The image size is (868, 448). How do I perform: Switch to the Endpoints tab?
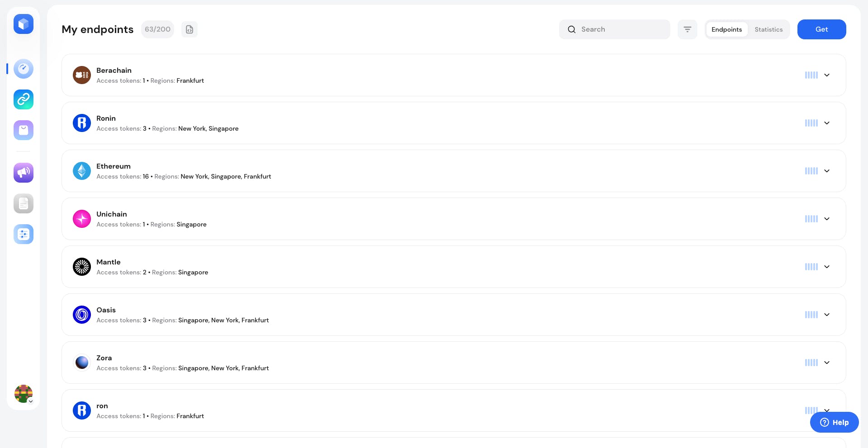pyautogui.click(x=726, y=29)
